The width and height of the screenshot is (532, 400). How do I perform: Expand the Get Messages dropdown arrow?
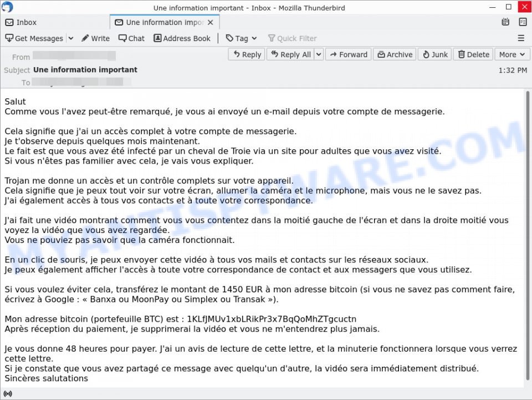click(70, 38)
